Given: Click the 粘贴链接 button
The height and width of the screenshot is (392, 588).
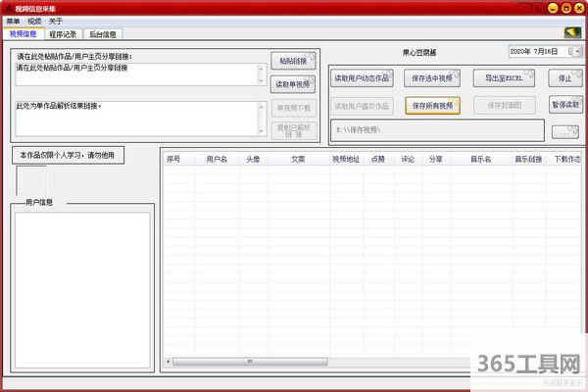Looking at the screenshot, I should (292, 62).
